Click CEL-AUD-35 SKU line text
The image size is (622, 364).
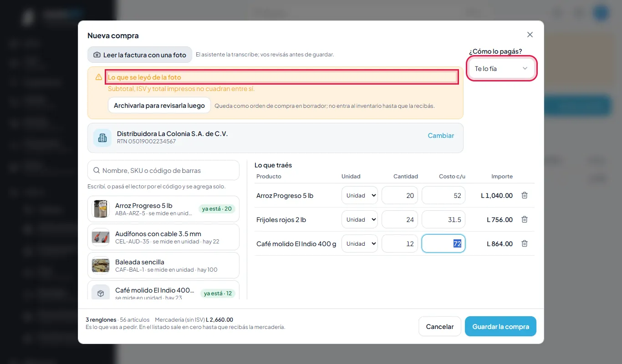click(x=167, y=242)
